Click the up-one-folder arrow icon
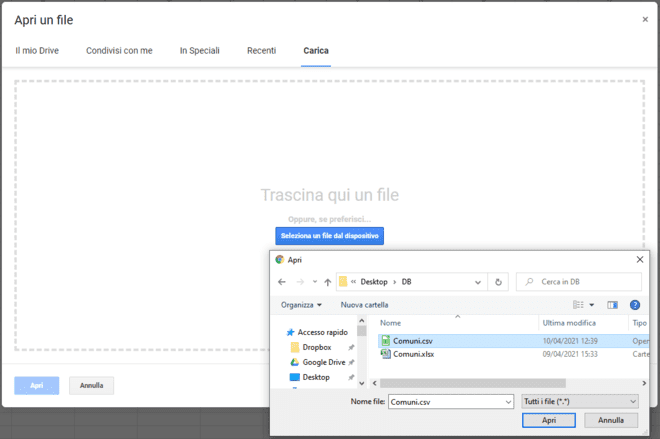The width and height of the screenshot is (660, 439). pos(327,282)
